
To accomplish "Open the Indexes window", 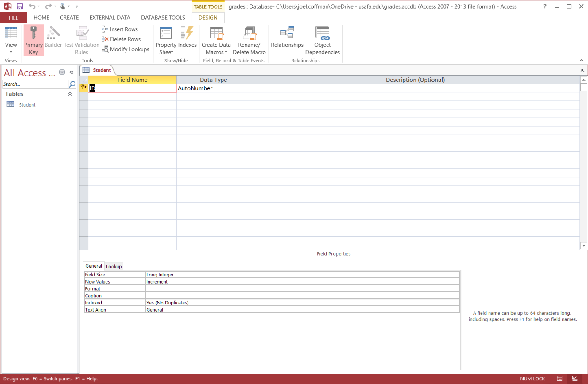I will pos(187,37).
